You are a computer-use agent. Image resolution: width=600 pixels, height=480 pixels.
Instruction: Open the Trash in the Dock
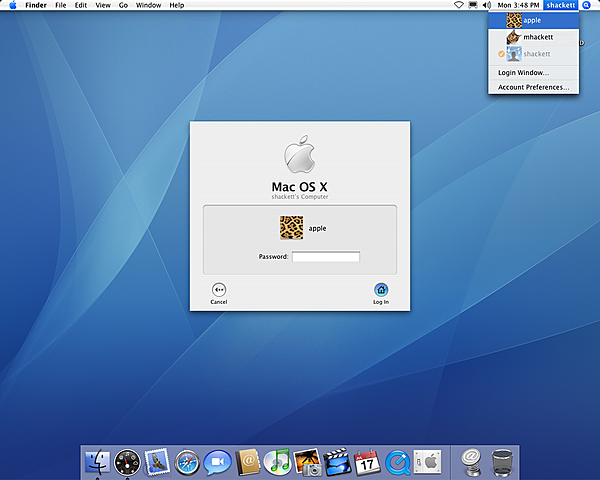pos(502,462)
